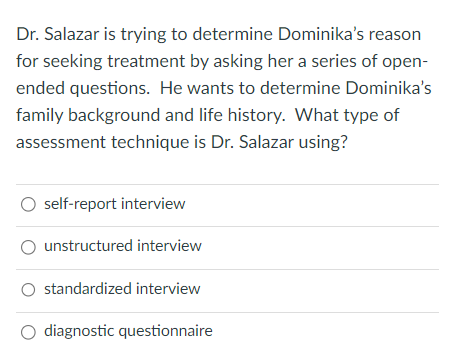Mark the "standardized interview" radio button
The image size is (452, 363).
tap(28, 290)
